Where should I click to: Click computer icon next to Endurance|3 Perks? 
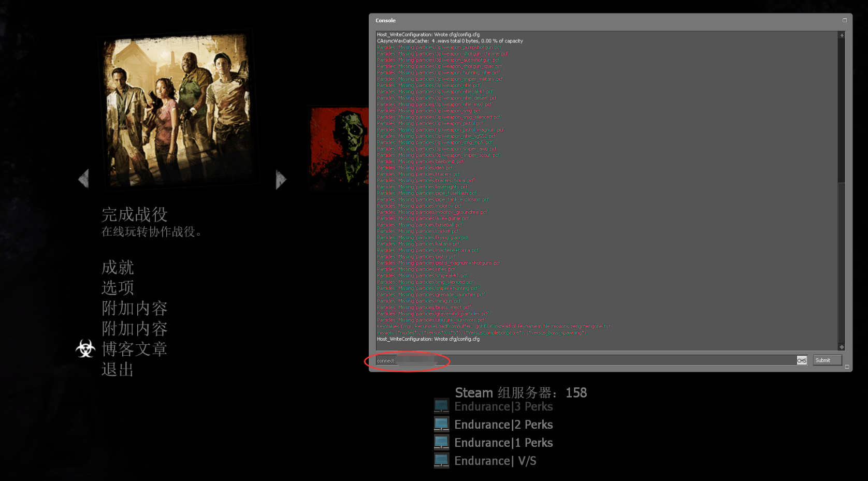tap(441, 406)
